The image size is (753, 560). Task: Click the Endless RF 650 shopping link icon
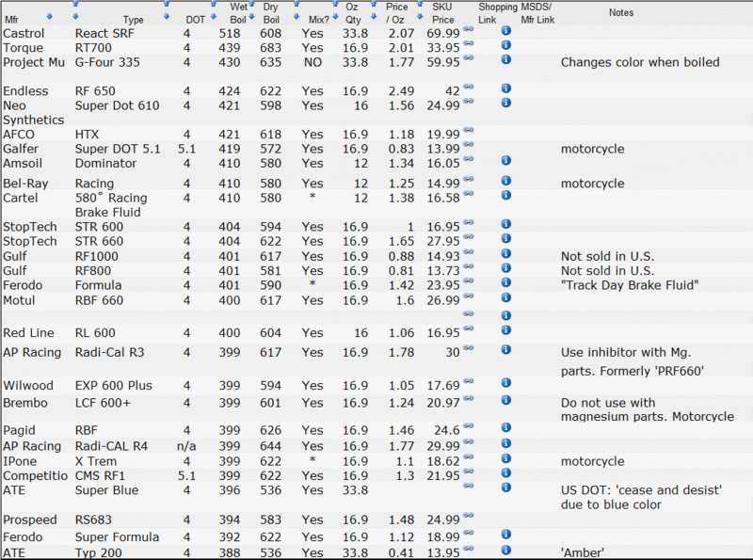coord(468,87)
